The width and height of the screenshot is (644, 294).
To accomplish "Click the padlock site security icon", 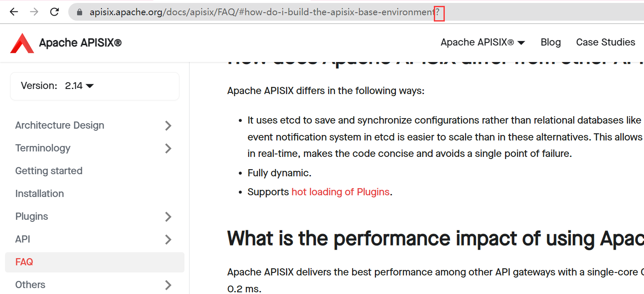I will (x=79, y=12).
